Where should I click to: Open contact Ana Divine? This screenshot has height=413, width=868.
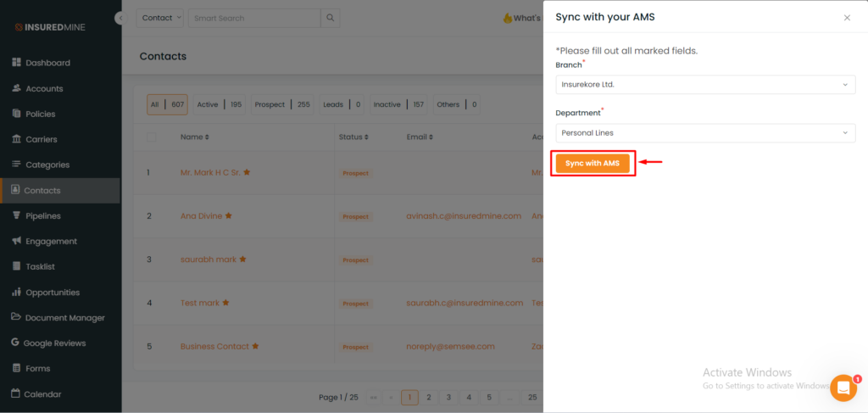201,216
